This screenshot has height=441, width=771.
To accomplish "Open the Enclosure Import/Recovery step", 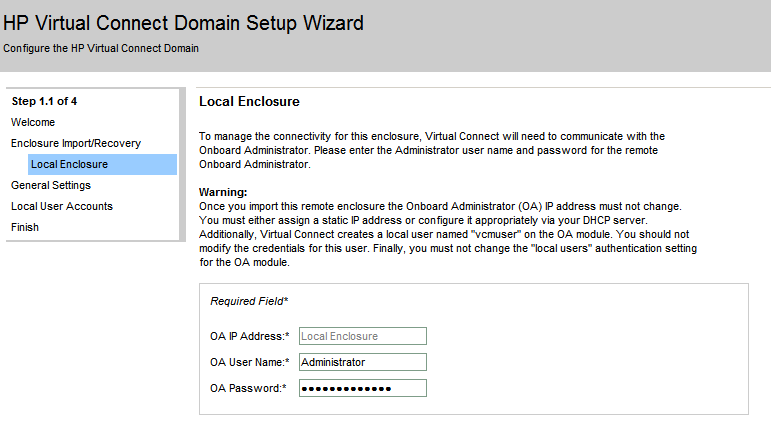I will pyautogui.click(x=76, y=143).
